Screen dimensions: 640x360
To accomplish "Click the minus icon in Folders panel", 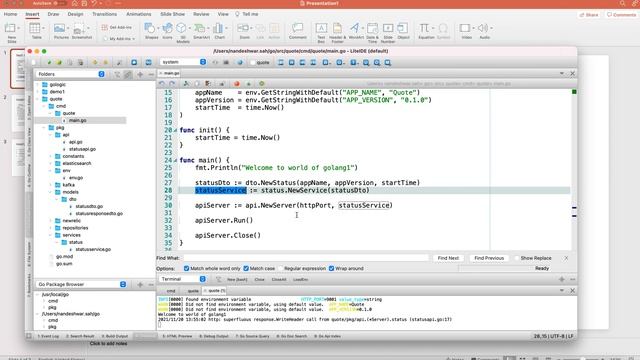I will pos(151,74).
